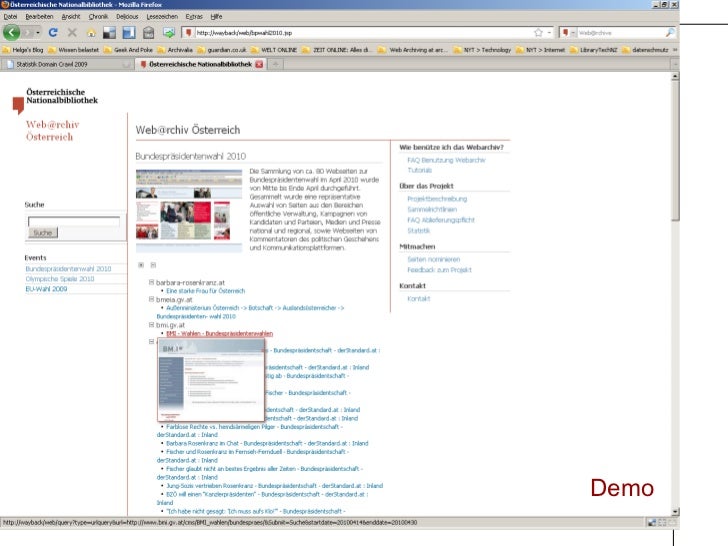The image size is (728, 546).
Task: Open EU-Wahl 2009 event link
Action: click(46, 289)
